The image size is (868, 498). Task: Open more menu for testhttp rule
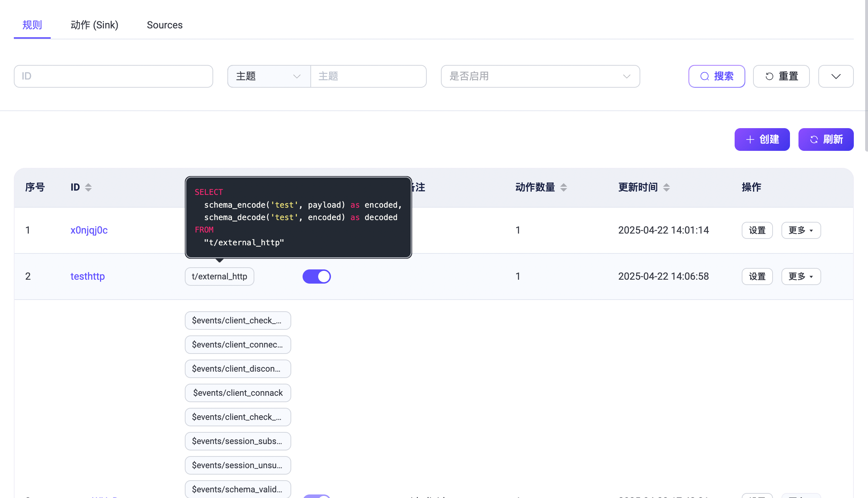click(801, 277)
